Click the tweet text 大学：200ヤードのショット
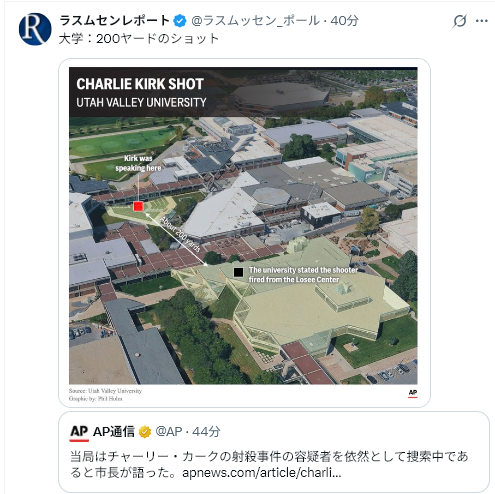 click(x=139, y=39)
